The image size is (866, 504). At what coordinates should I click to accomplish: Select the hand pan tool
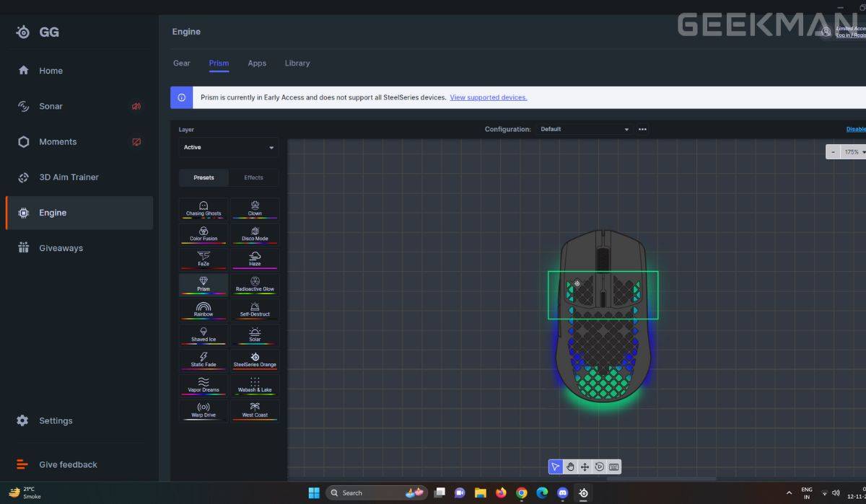coord(570,467)
